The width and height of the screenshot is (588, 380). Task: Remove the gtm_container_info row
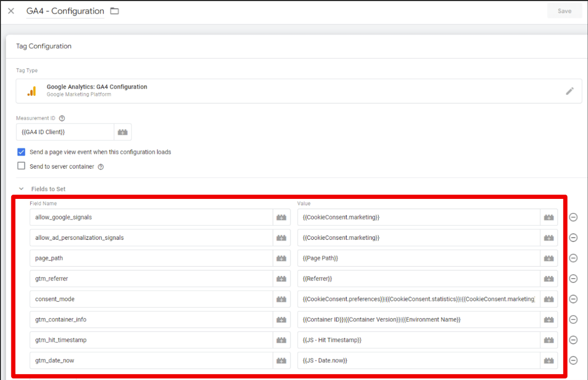(573, 320)
